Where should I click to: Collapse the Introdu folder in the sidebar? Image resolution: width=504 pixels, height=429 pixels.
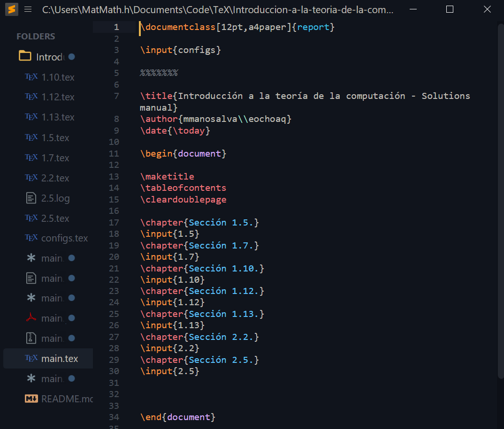(25, 56)
